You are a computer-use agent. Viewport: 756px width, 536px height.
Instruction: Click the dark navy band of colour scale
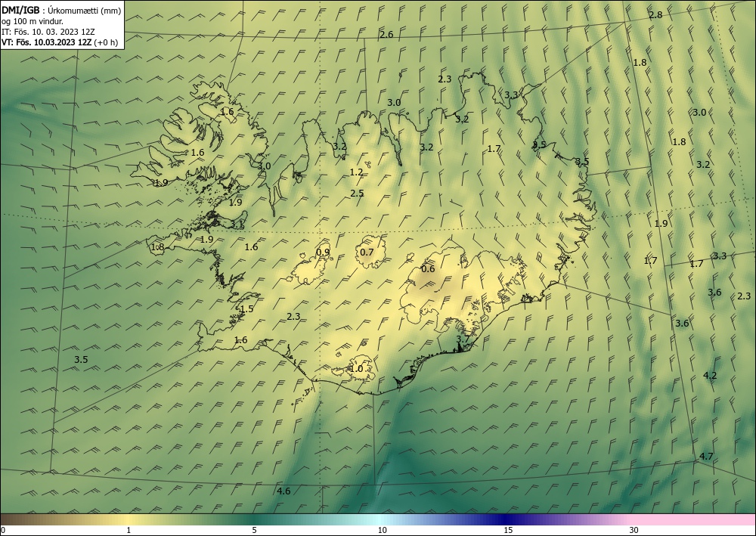tap(505, 519)
